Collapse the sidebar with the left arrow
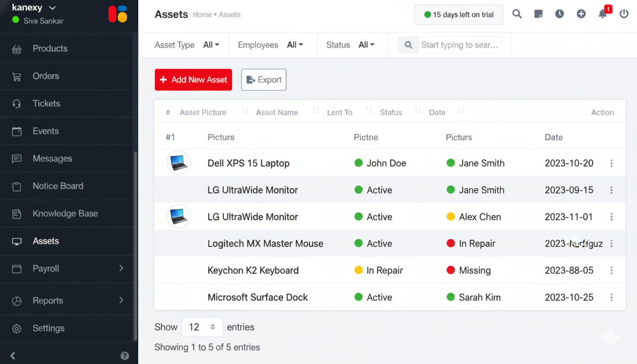 12,355
